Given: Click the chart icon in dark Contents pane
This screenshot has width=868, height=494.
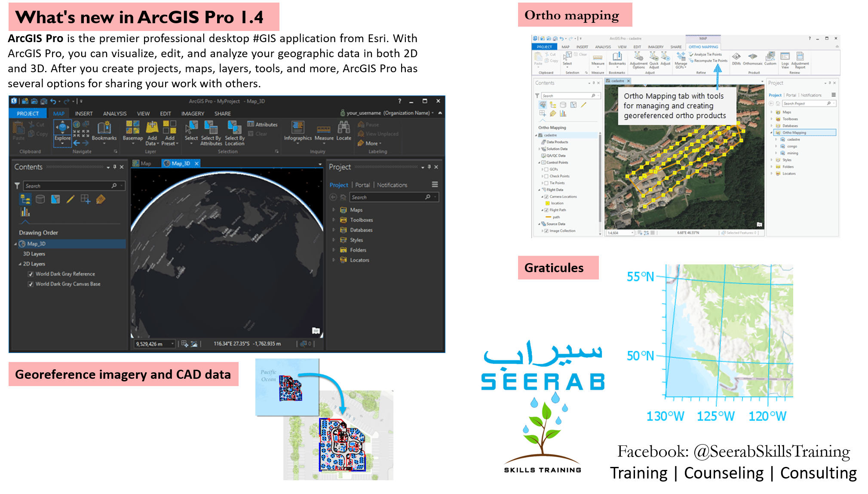Looking at the screenshot, I should [x=25, y=212].
